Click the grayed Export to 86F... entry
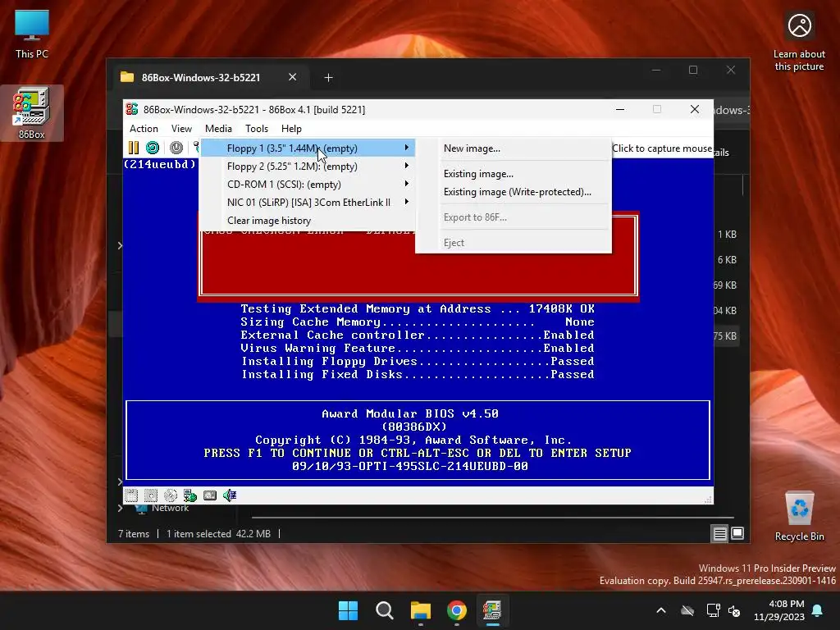 [x=514, y=217]
